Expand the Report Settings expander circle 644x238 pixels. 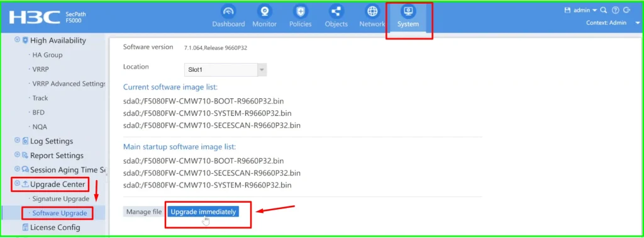click(x=17, y=155)
